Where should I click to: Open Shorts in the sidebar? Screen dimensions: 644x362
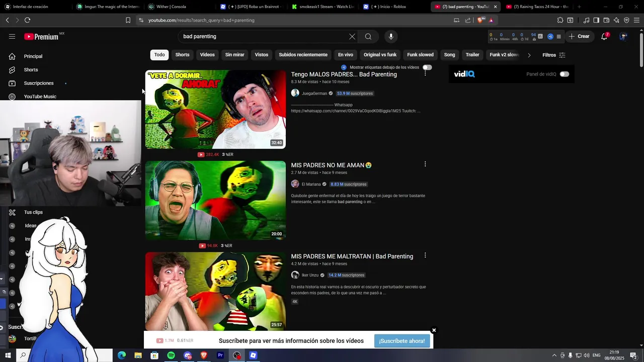point(31,70)
